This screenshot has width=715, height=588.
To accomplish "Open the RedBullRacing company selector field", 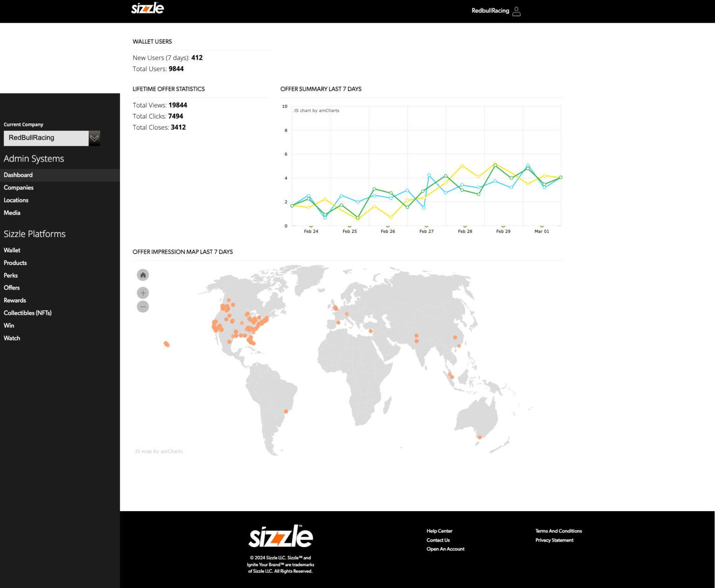I will (x=46, y=138).
